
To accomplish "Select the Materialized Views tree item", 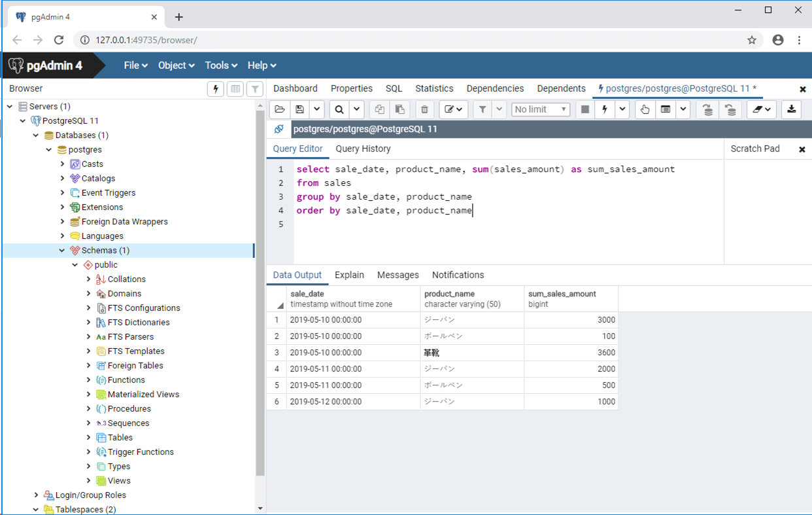I will click(143, 394).
